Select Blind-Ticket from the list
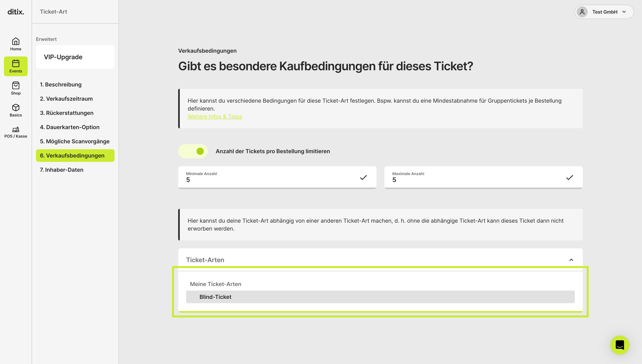 click(380, 297)
